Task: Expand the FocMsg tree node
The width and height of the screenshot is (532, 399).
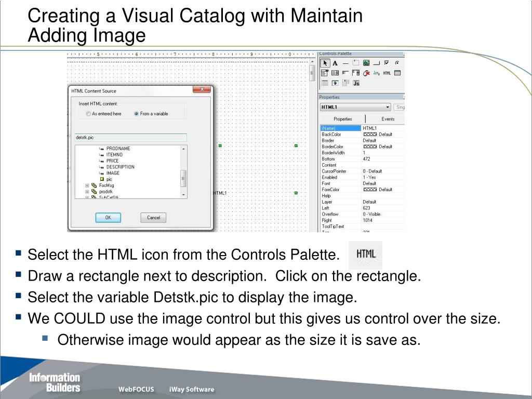Action: tap(87, 185)
